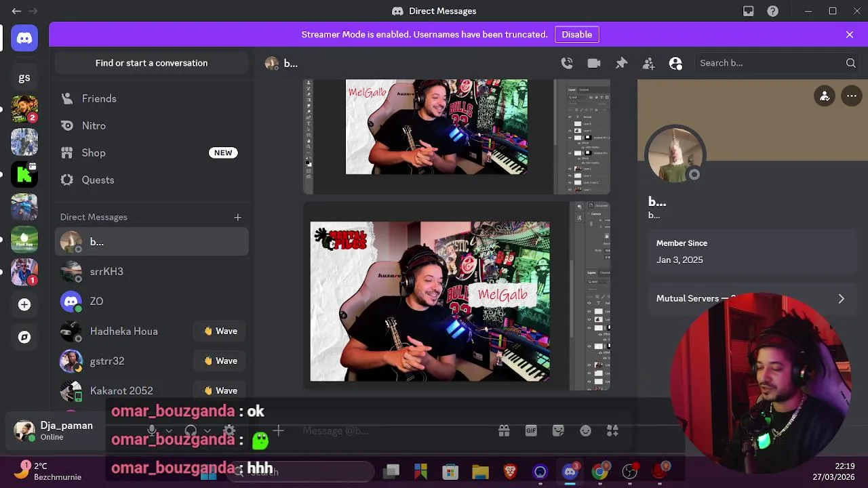The height and width of the screenshot is (488, 868).
Task: Open Brave browser in the taskbar
Action: pos(510,472)
